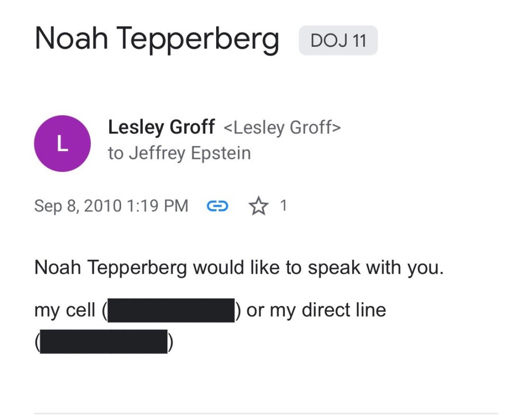
Task: Click the Noah Tepperberg subject heading
Action: point(157,38)
